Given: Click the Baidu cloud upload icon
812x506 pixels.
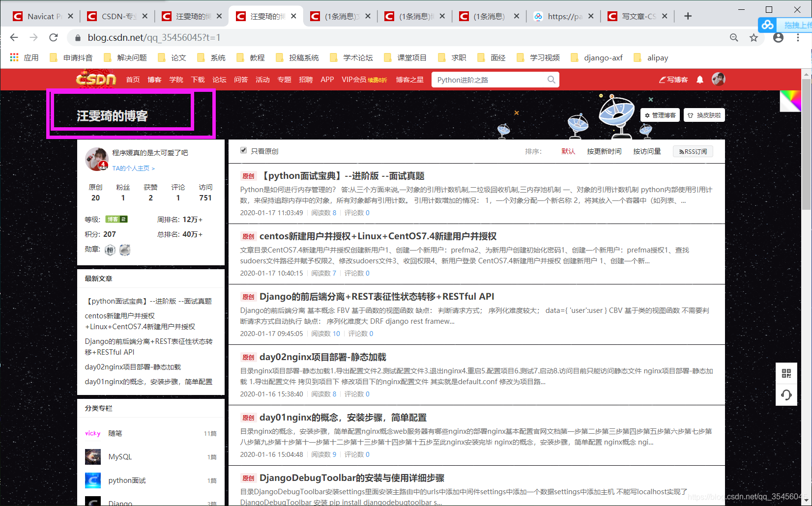Looking at the screenshot, I should pos(768,25).
